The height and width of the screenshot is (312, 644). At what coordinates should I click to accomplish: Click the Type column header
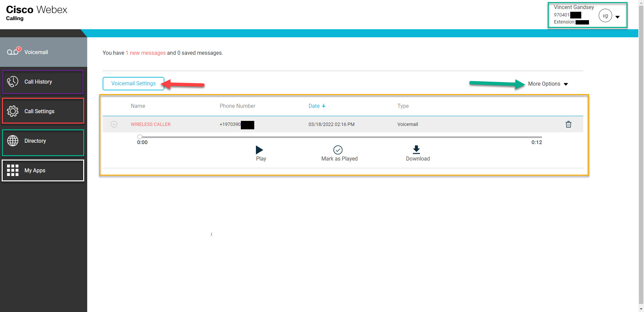pyautogui.click(x=403, y=106)
